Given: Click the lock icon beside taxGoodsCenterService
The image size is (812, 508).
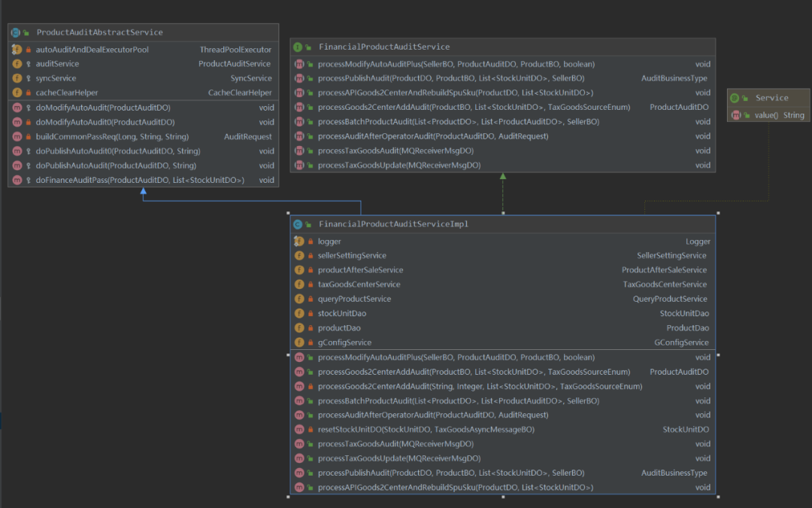Looking at the screenshot, I should (311, 284).
